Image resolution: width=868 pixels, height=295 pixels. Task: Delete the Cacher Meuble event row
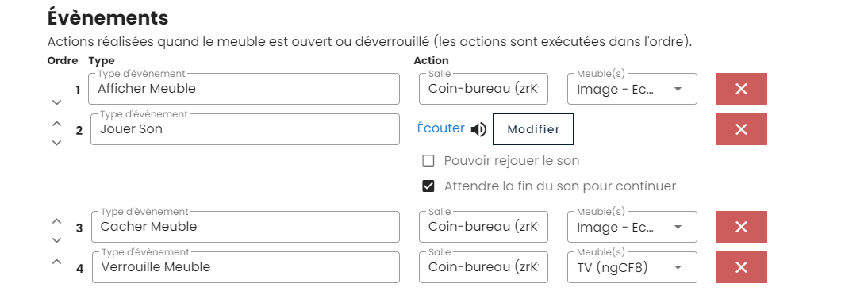tap(741, 226)
